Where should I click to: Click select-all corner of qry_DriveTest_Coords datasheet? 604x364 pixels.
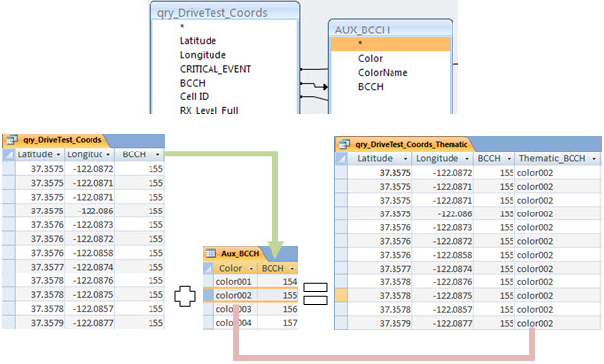[8, 154]
